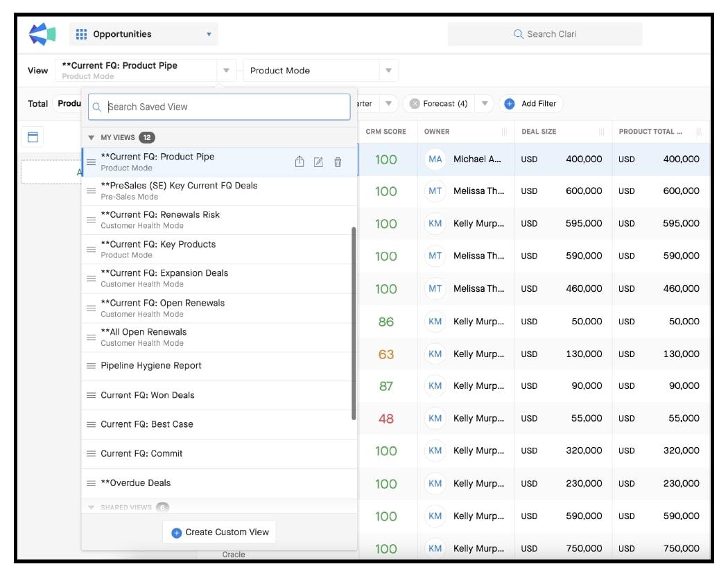
Task: Click the panel layout icon below Total
Action: click(x=33, y=137)
